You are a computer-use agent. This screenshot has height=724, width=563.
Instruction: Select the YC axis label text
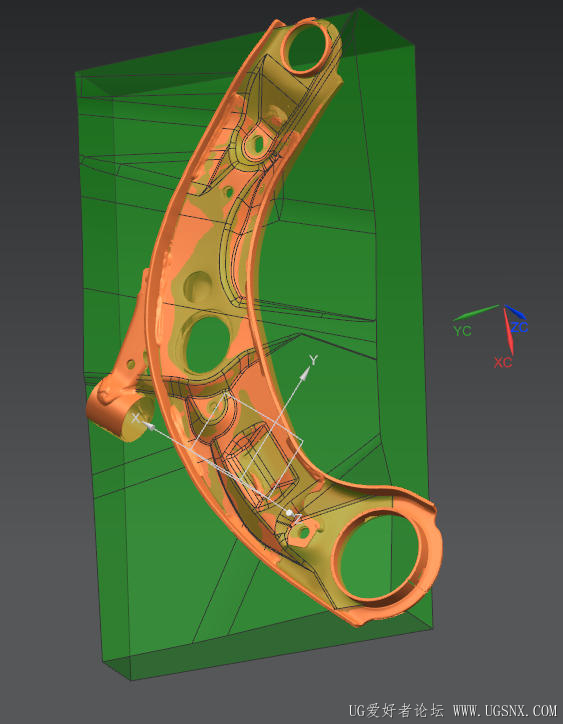tap(462, 331)
